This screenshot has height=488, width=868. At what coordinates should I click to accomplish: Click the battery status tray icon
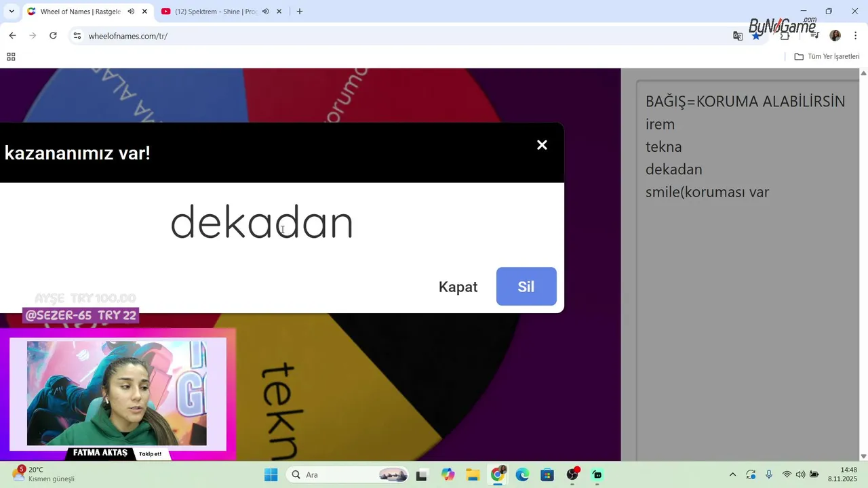[814, 474]
